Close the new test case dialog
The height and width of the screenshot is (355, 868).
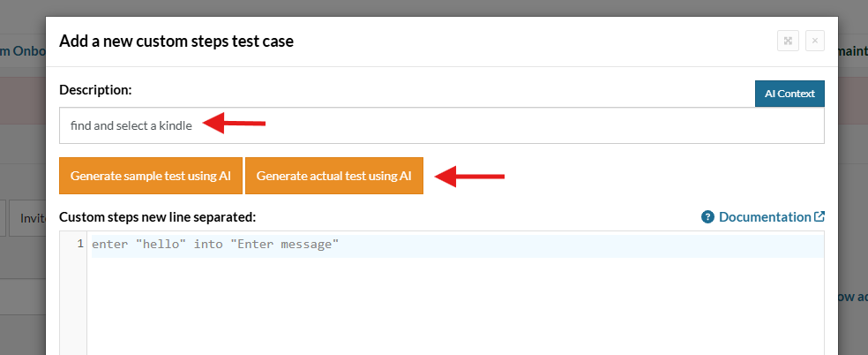(x=814, y=41)
